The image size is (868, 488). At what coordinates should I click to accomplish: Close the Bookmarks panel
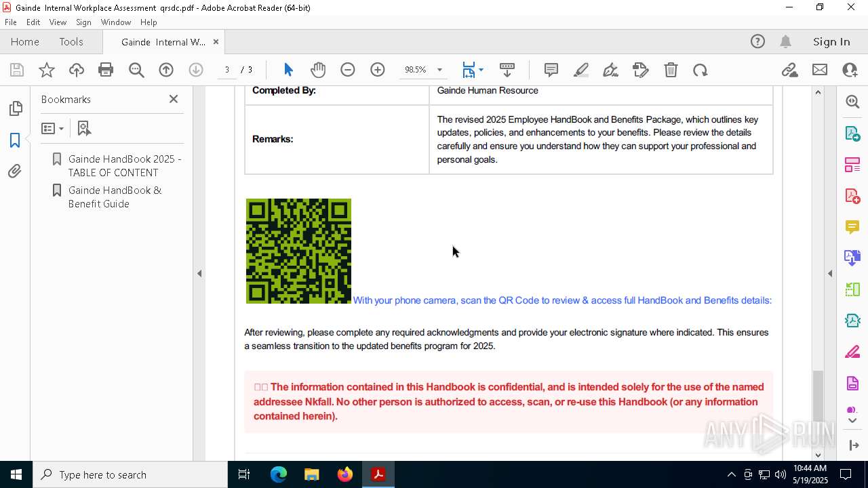(174, 99)
